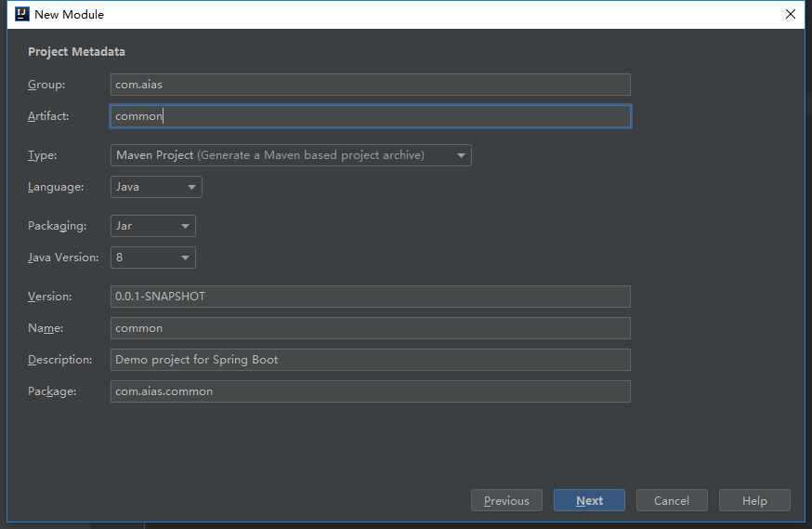Viewport: 812px width, 529px height.
Task: Select the Name text field
Action: click(370, 328)
